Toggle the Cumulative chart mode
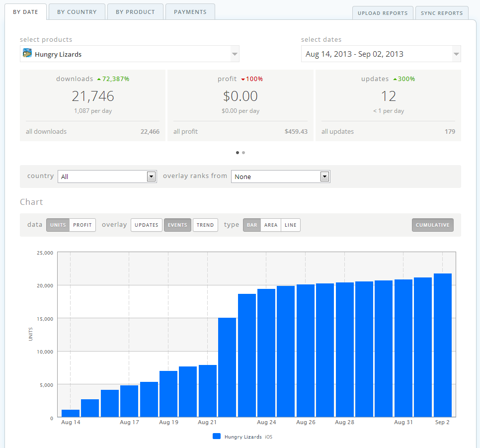 [433, 225]
